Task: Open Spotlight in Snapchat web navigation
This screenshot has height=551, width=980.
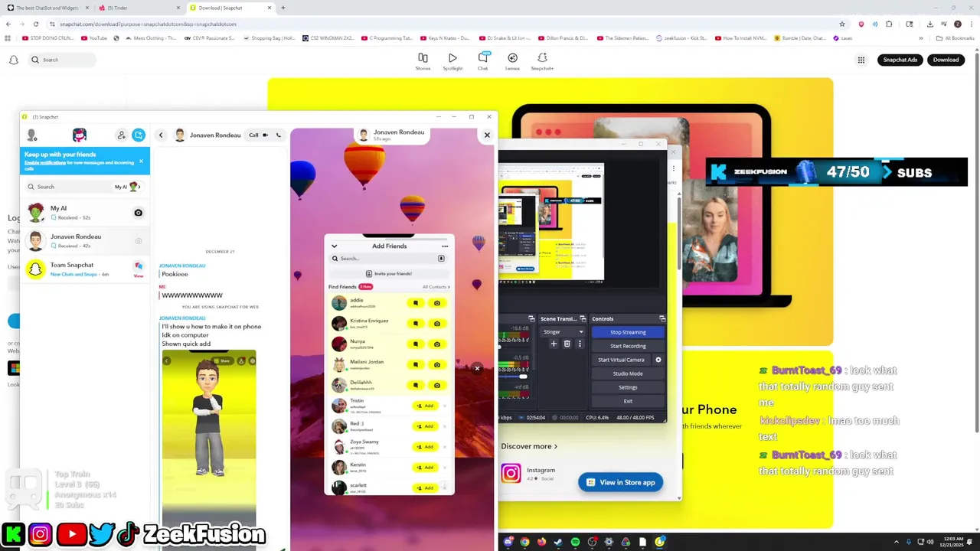Action: pyautogui.click(x=452, y=61)
